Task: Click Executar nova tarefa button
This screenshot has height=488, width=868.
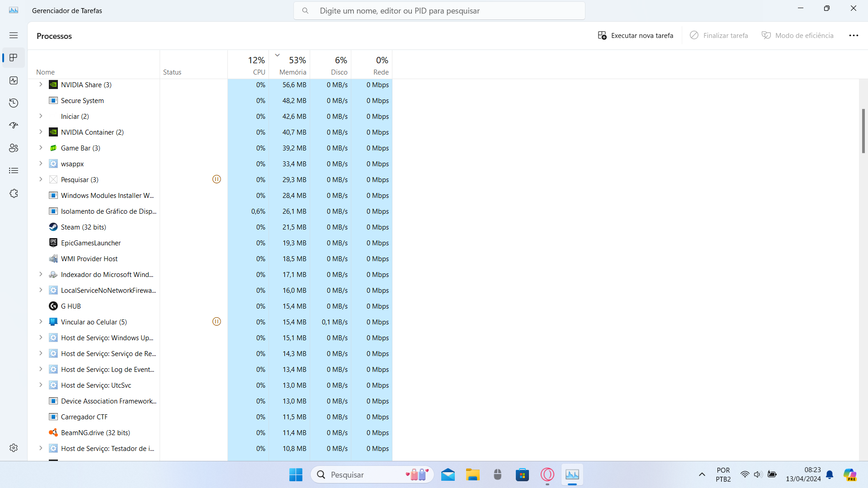Action: point(635,35)
